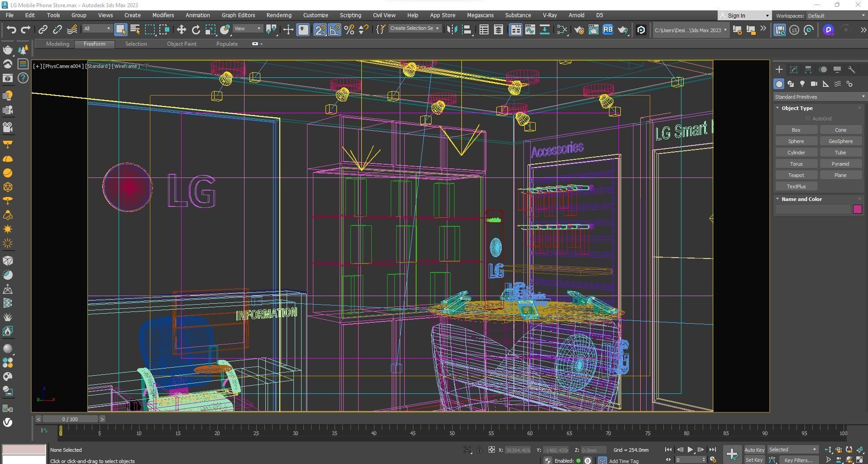Open the Layer Explorer icon
This screenshot has width=868, height=464.
pos(499,30)
